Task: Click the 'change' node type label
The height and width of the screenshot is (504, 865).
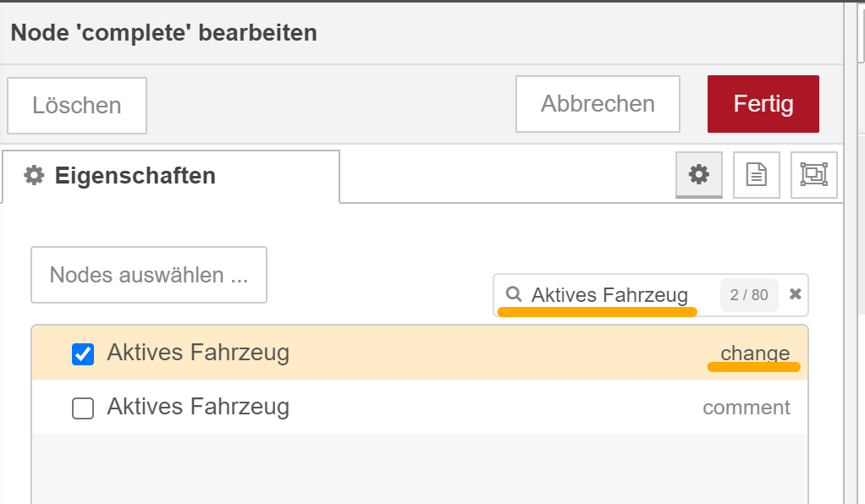Action: point(755,353)
